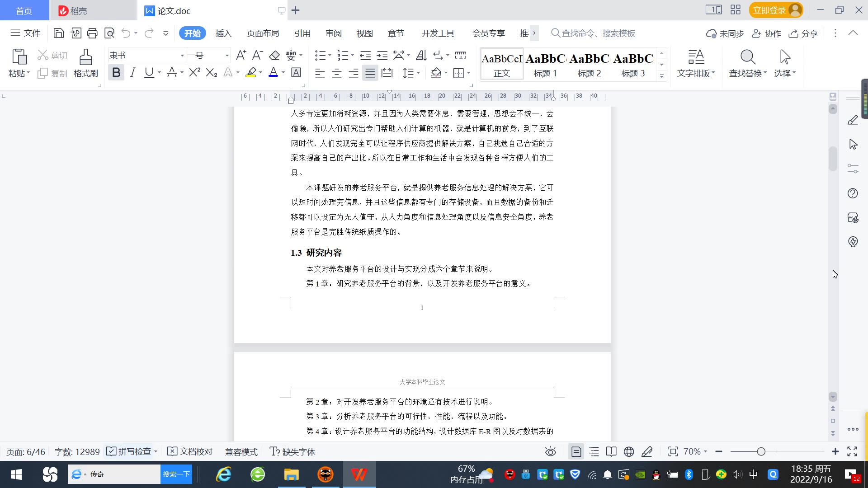Open Print Preview from quick access bar
The image size is (868, 488).
(x=109, y=33)
